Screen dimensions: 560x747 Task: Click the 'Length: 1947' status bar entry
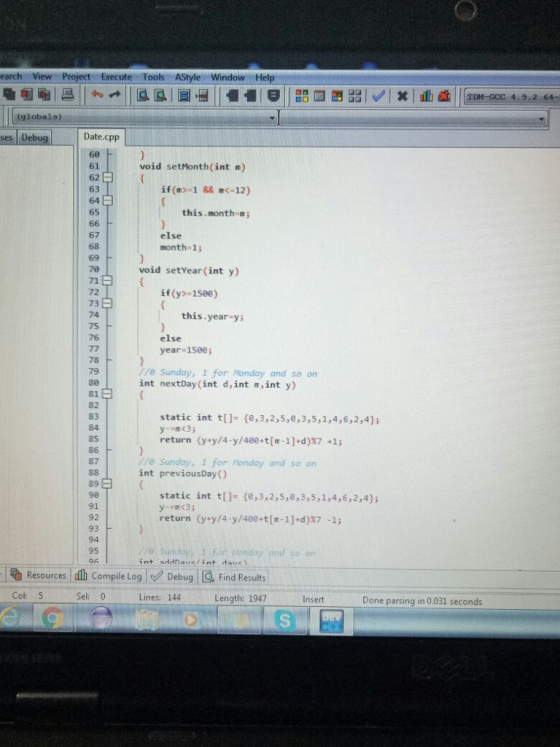coord(240,598)
